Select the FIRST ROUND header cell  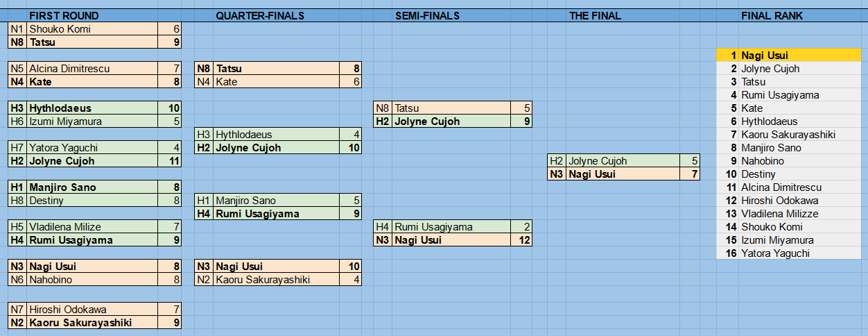pos(64,15)
